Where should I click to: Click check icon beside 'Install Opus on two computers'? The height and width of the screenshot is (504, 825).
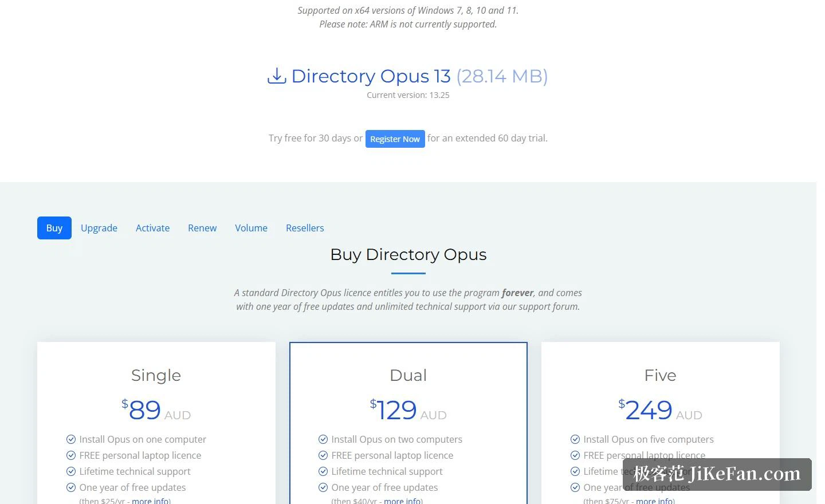[323, 439]
